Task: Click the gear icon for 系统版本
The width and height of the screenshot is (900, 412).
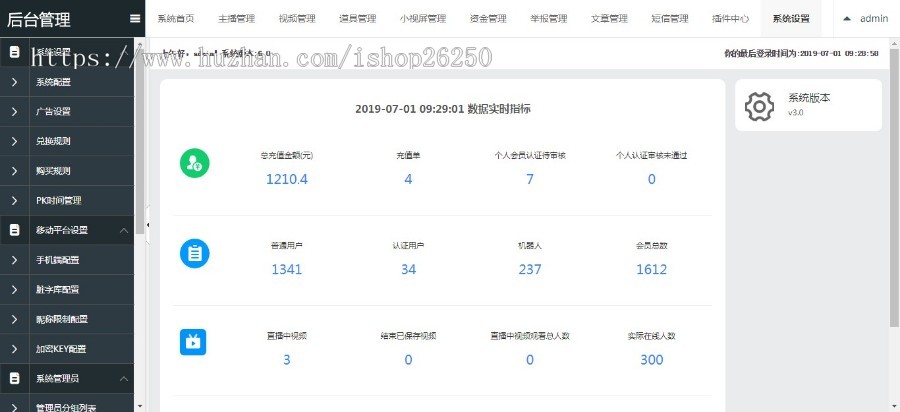Action: pyautogui.click(x=760, y=106)
